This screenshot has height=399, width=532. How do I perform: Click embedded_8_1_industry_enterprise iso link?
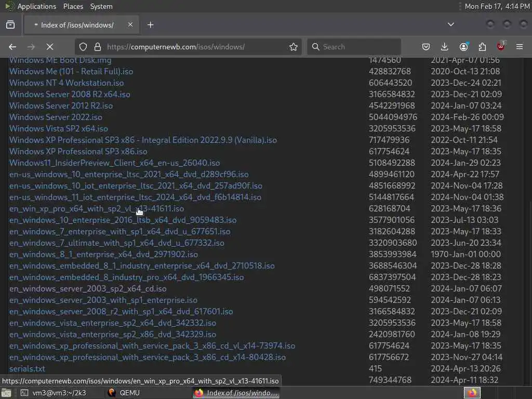[x=142, y=266]
